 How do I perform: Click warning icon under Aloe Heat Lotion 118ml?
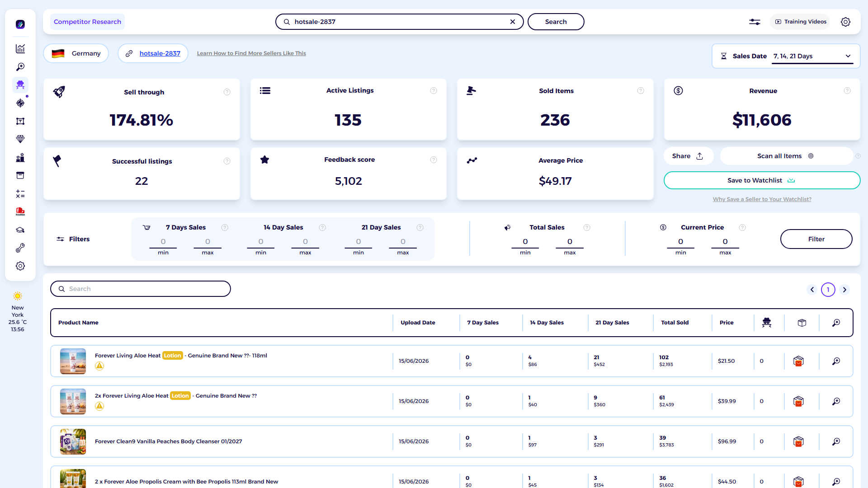pos(99,366)
